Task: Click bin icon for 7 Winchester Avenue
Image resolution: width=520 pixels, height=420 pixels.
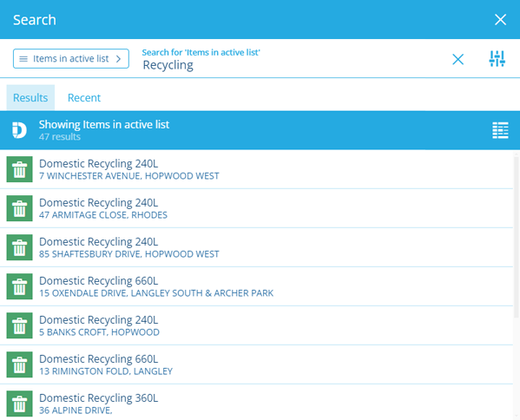Action: click(x=20, y=169)
